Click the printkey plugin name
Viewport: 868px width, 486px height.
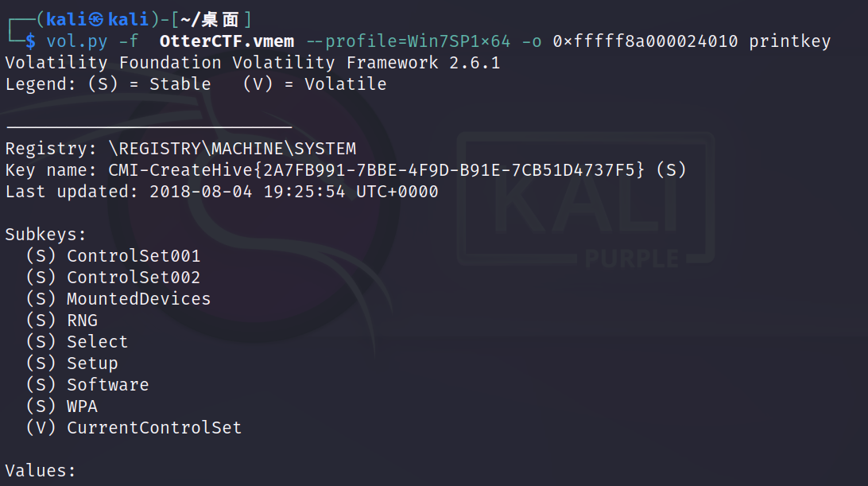pyautogui.click(x=789, y=41)
